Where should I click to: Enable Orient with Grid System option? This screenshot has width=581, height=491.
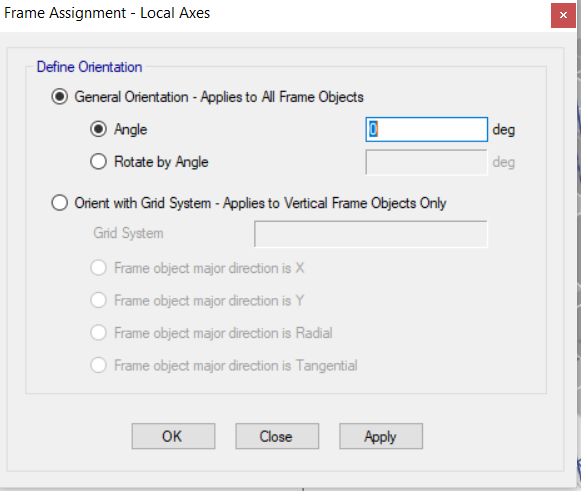point(60,203)
